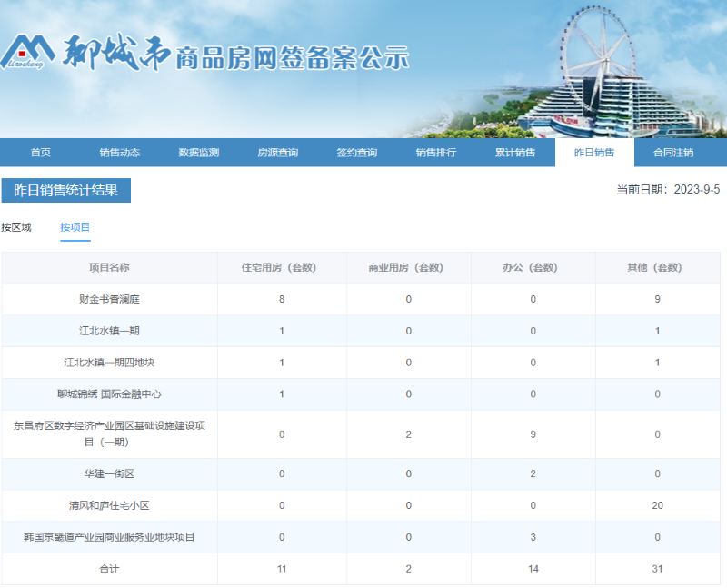Switch to the 按区域 tab

(16, 227)
